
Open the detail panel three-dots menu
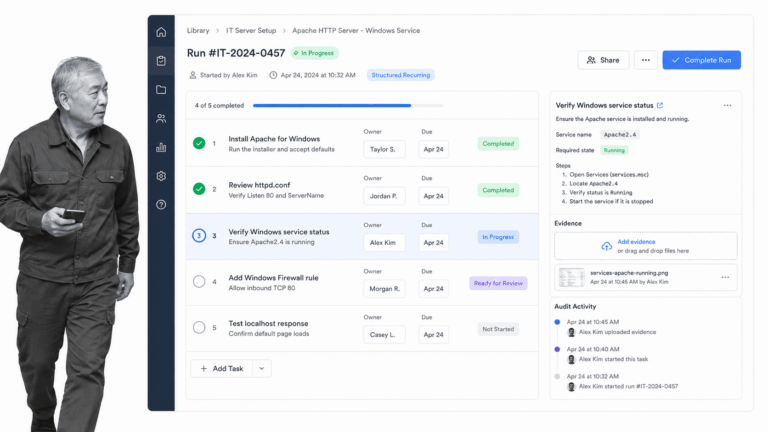(x=727, y=105)
